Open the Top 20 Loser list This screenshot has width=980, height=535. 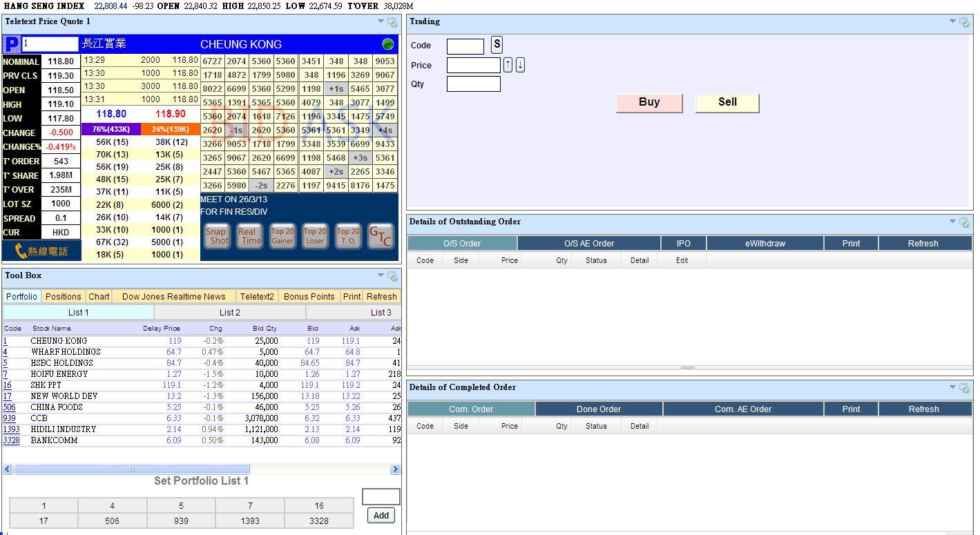point(315,236)
